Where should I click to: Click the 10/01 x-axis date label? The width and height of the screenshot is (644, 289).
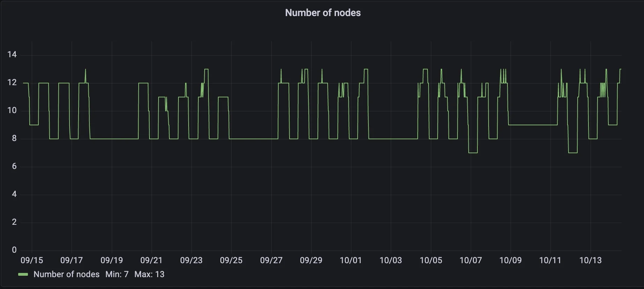351,260
